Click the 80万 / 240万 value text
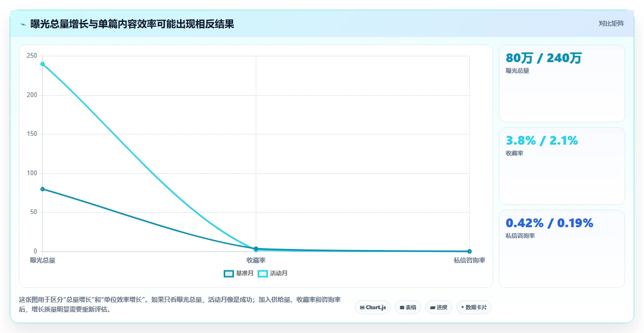 [544, 58]
